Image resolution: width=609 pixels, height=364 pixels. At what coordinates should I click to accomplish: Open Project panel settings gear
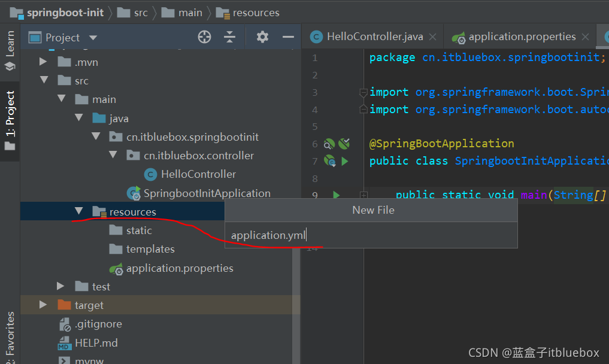[262, 37]
